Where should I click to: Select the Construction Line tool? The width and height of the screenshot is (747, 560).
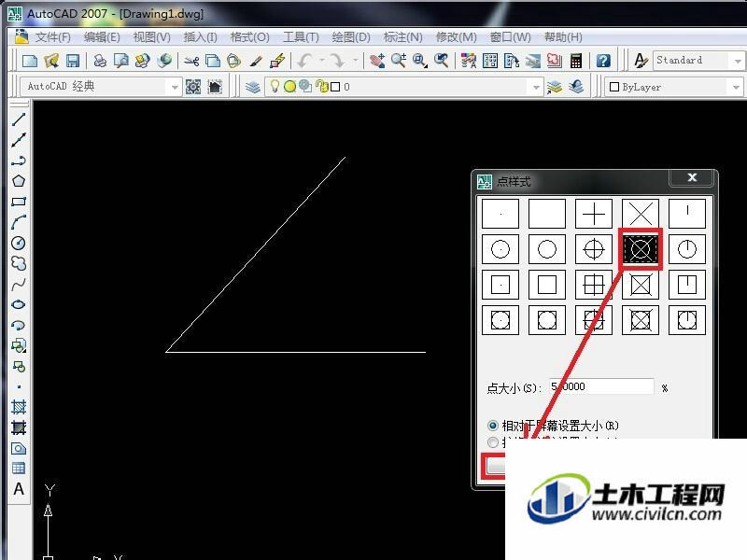pos(18,139)
